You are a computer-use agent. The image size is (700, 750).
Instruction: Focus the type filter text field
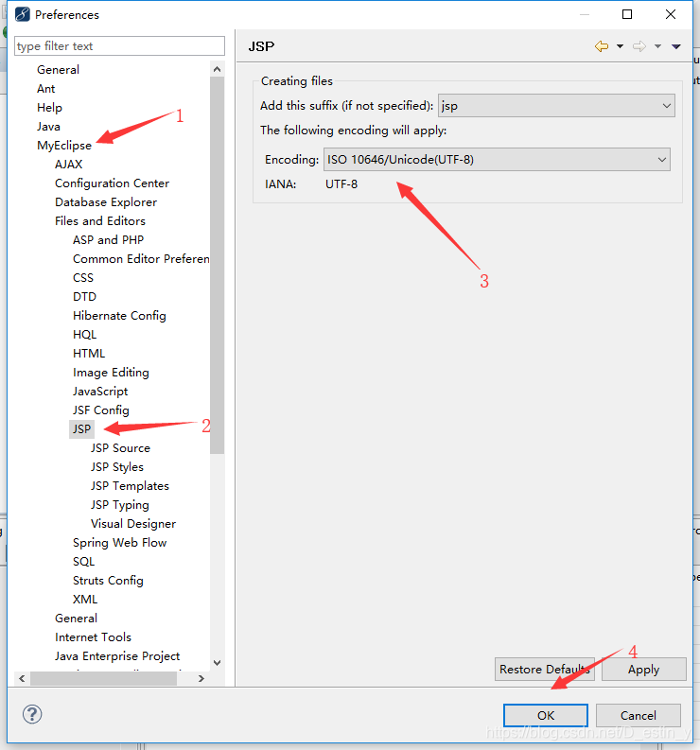pyautogui.click(x=119, y=46)
